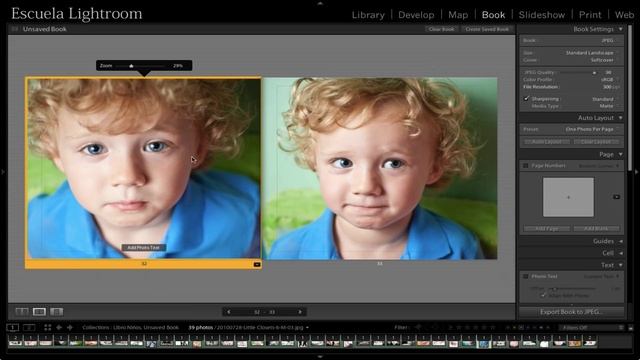Viewport: 640px width, 360px height.
Task: Select Single Page View icon
Action: click(x=56, y=312)
